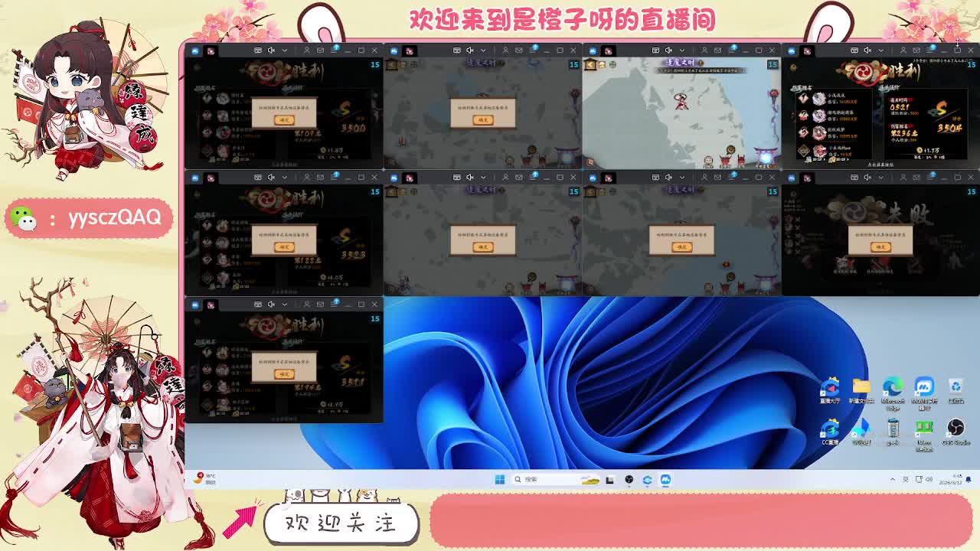Select the MuMu多开器 desktop shortcut
This screenshot has width=980, height=551.
(x=924, y=392)
